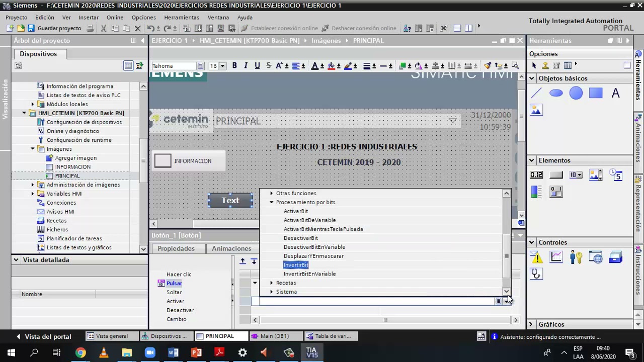The height and width of the screenshot is (362, 644).
Task: Open the font color picker
Action: (x=317, y=66)
